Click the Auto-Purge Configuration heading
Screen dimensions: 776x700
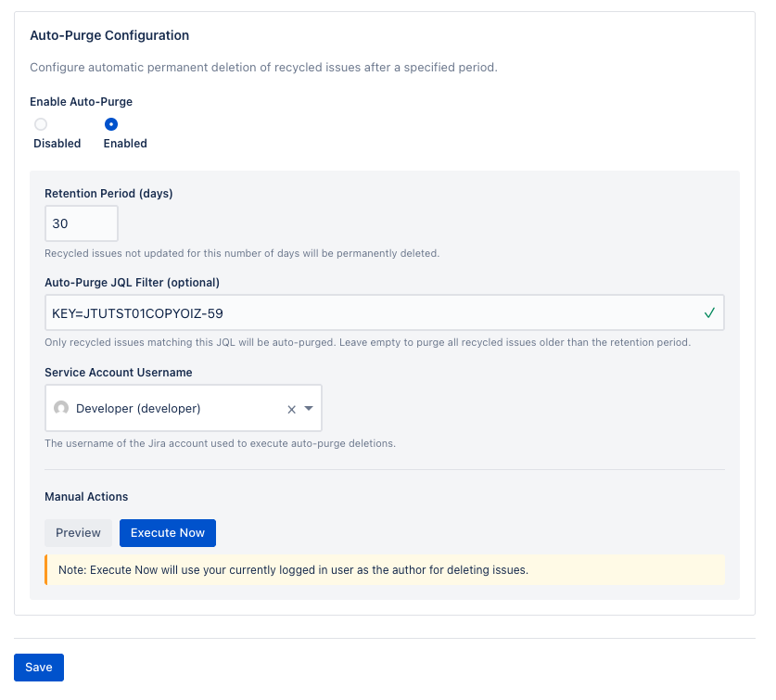[109, 35]
